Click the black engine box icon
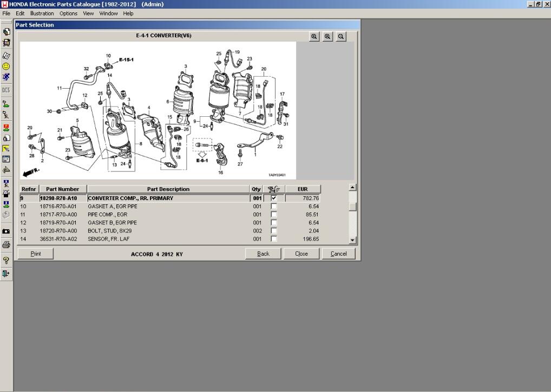This screenshot has width=551, height=392. point(6,194)
